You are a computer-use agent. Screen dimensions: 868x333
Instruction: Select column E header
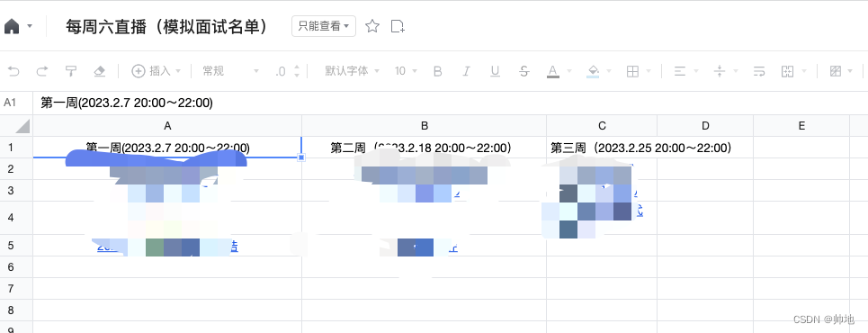tap(801, 126)
